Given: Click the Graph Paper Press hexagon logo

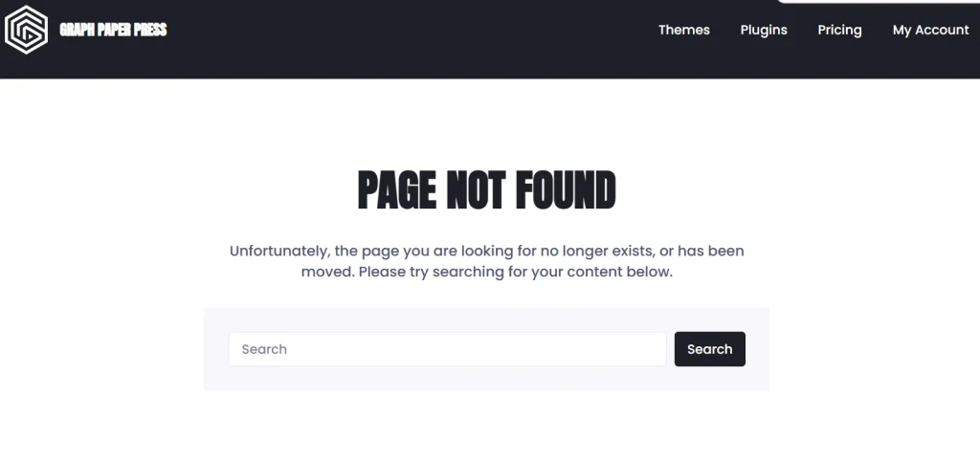Looking at the screenshot, I should pos(26,30).
